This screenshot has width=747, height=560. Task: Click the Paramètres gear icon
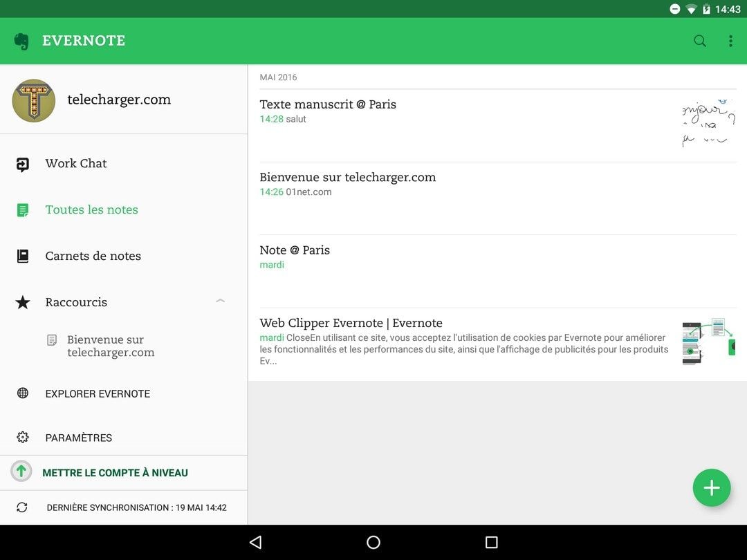point(22,437)
